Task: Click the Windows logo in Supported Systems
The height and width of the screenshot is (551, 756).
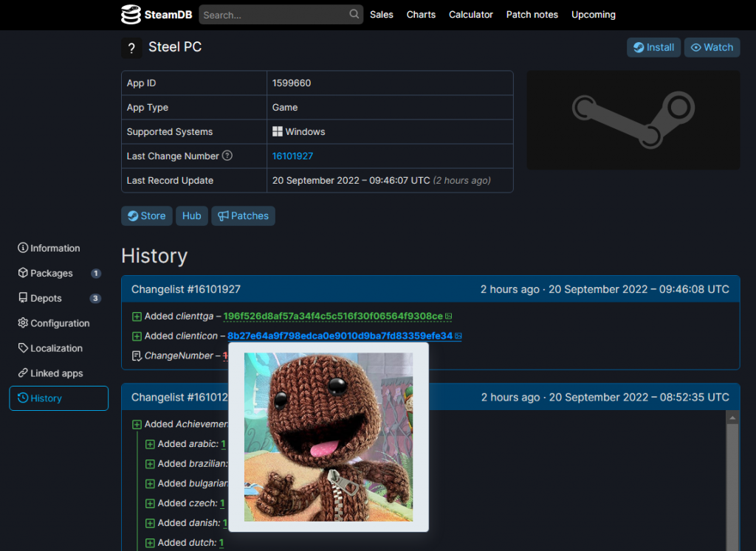Action: coord(278,131)
